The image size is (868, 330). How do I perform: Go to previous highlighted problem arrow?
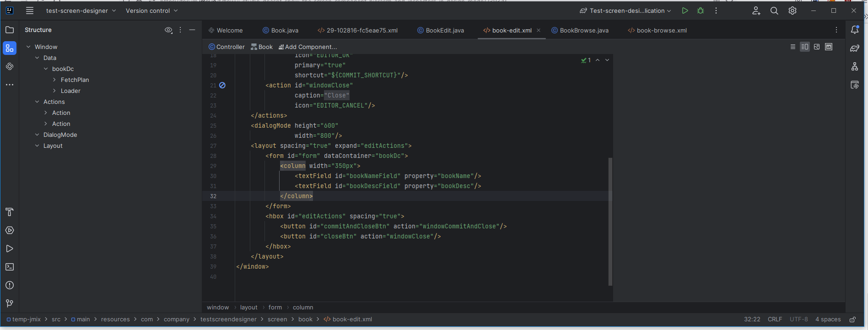click(x=598, y=60)
